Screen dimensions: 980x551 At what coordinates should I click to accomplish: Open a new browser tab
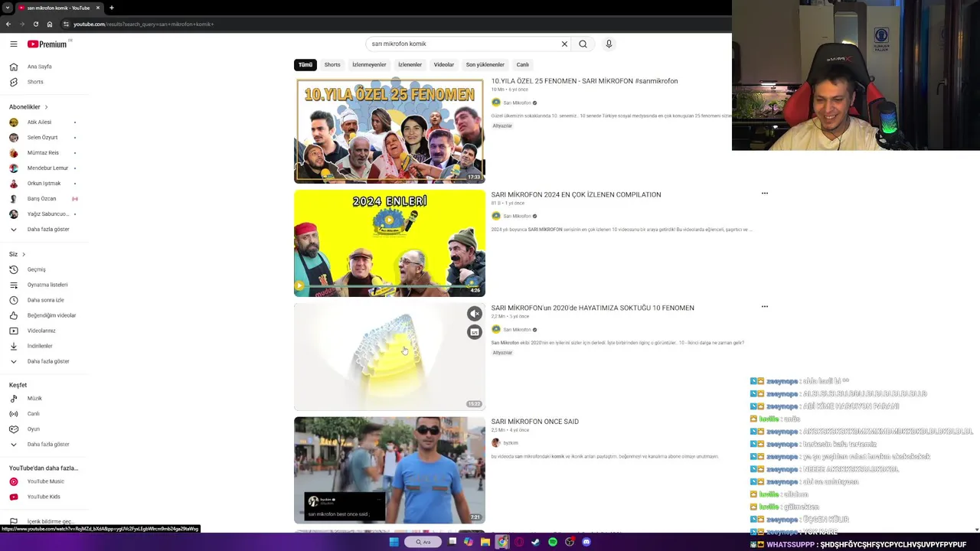tap(111, 8)
